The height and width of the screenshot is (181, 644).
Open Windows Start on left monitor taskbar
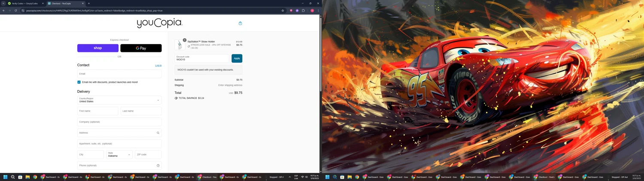(5, 177)
